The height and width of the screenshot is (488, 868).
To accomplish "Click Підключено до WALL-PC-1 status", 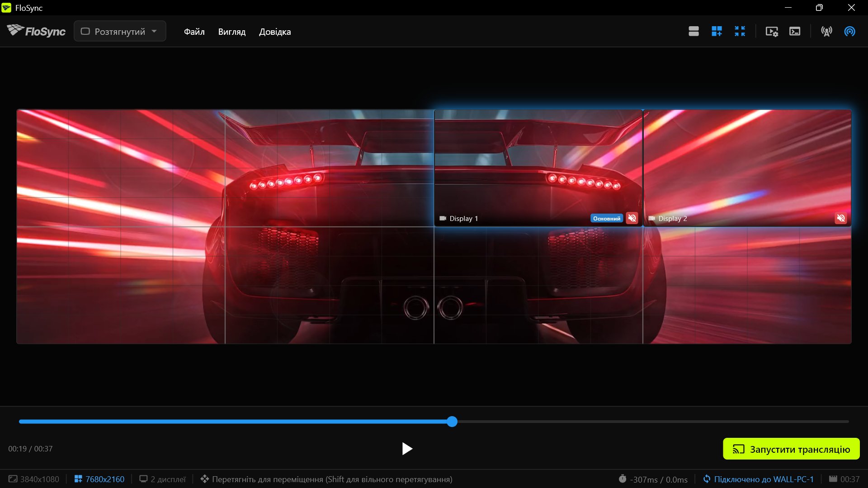I will [764, 479].
